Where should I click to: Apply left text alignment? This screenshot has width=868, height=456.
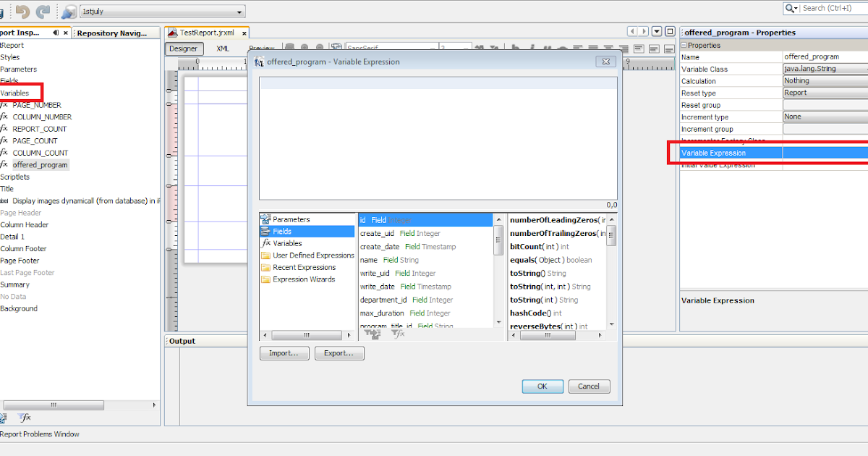tap(576, 48)
